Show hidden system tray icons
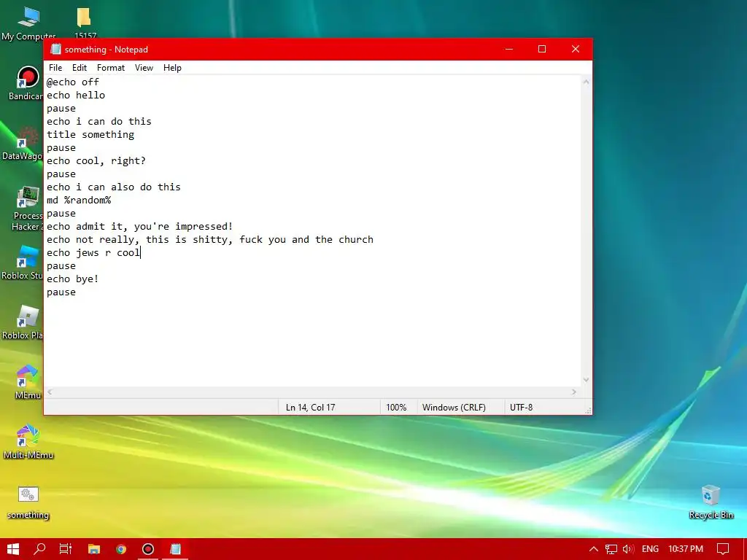Image resolution: width=747 pixels, height=560 pixels. click(x=594, y=549)
